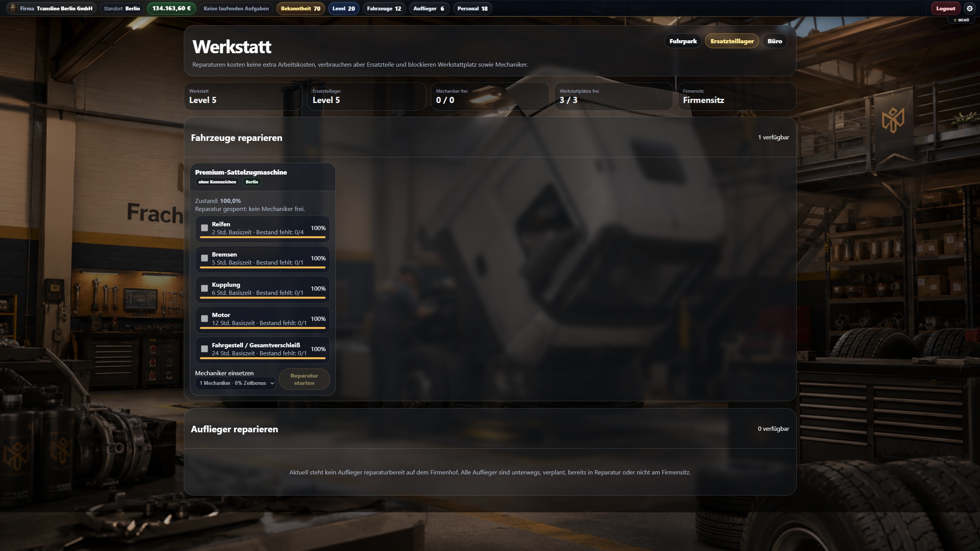
Task: Click the Auflieger 6 pill
Action: [429, 8]
